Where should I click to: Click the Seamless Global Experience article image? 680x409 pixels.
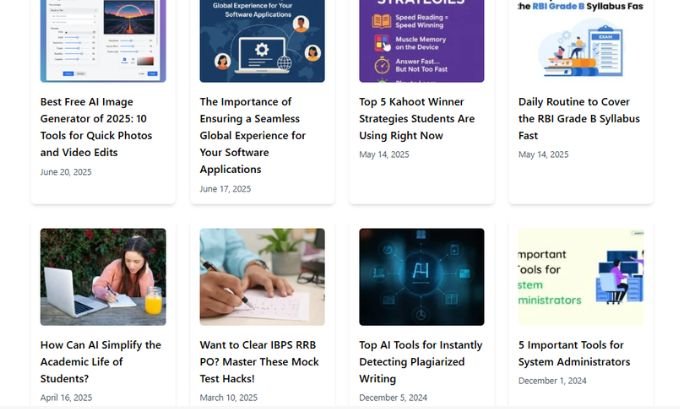pyautogui.click(x=262, y=41)
